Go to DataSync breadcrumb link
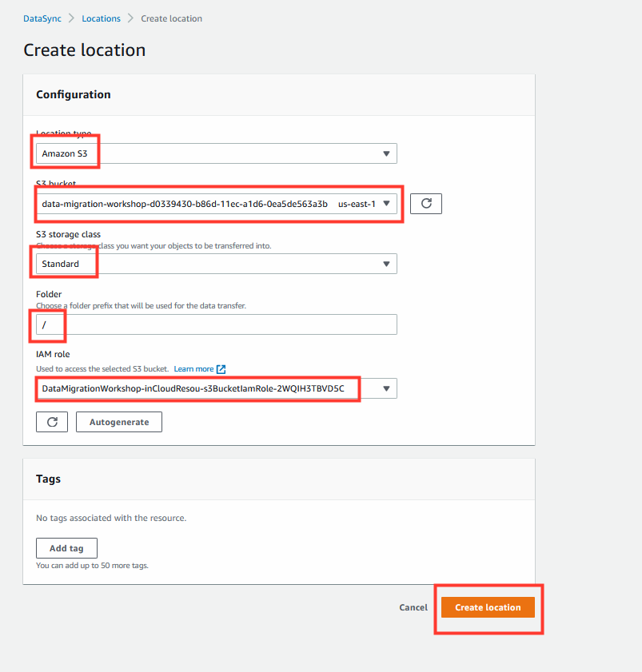Viewport: 642px width, 672px height. [42, 18]
